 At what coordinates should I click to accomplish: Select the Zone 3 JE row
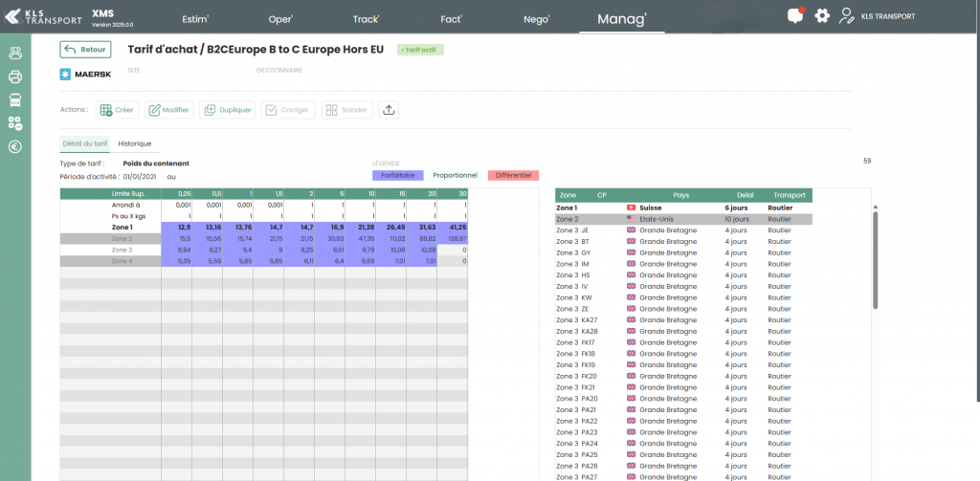click(x=683, y=230)
